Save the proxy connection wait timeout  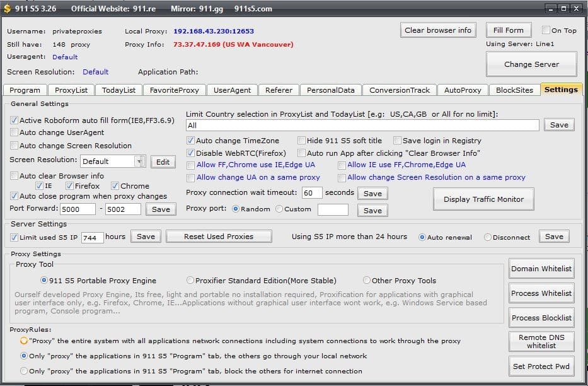coord(372,194)
